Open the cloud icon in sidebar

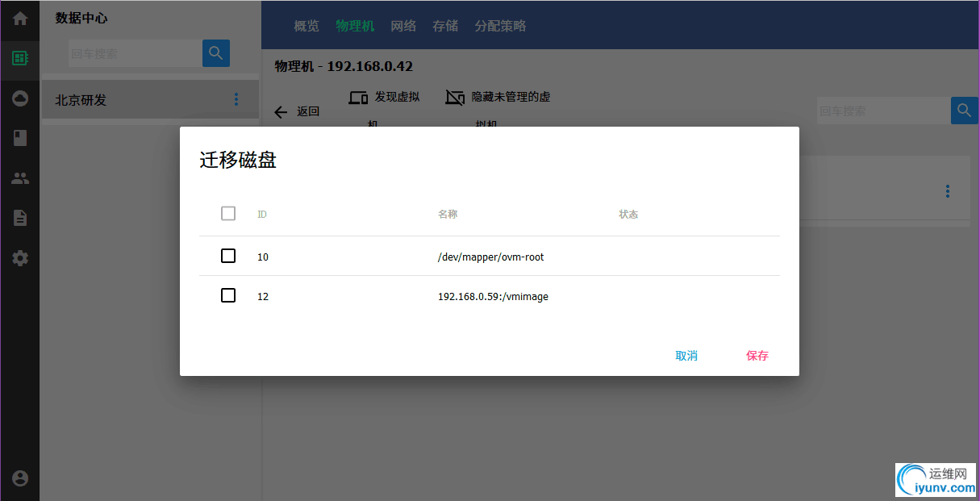tap(20, 98)
